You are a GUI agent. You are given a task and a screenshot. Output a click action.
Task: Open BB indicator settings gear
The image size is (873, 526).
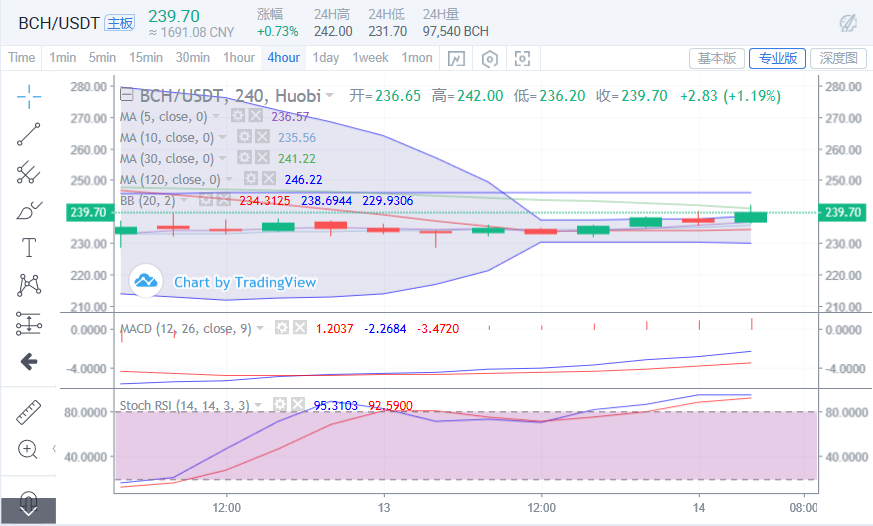coord(206,200)
